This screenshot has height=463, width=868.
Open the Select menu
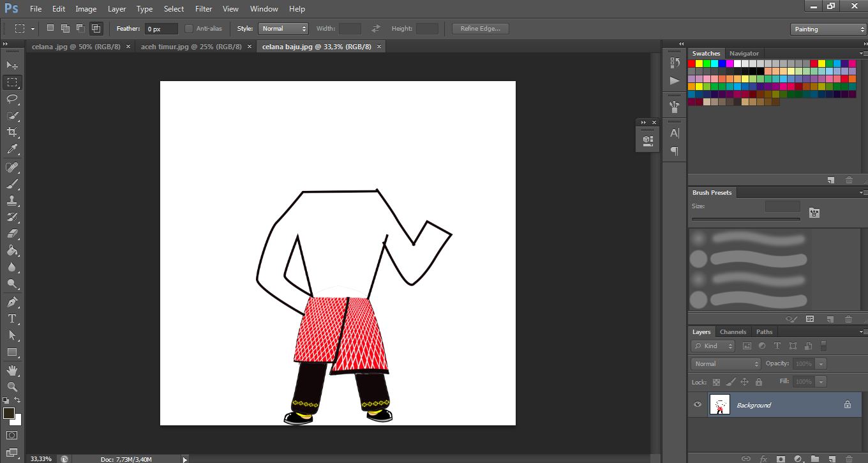click(x=174, y=9)
